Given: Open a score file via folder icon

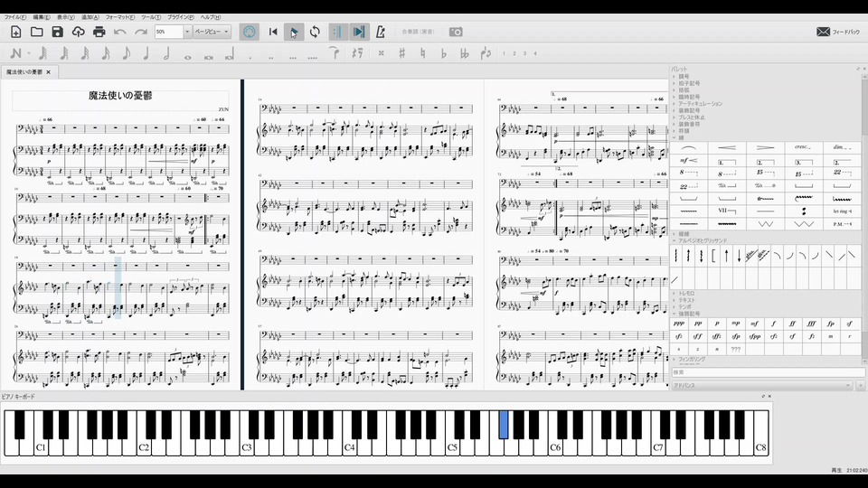Looking at the screenshot, I should pyautogui.click(x=36, y=33).
